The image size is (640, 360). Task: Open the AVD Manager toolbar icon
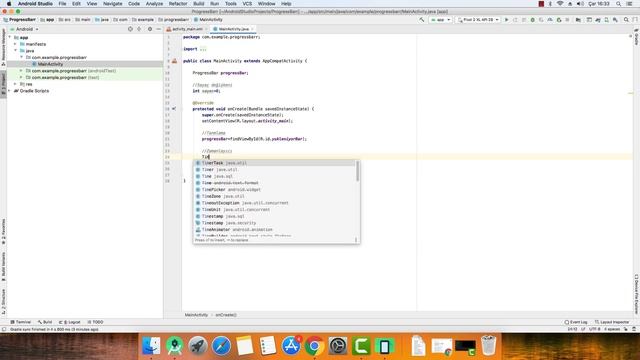pos(607,20)
